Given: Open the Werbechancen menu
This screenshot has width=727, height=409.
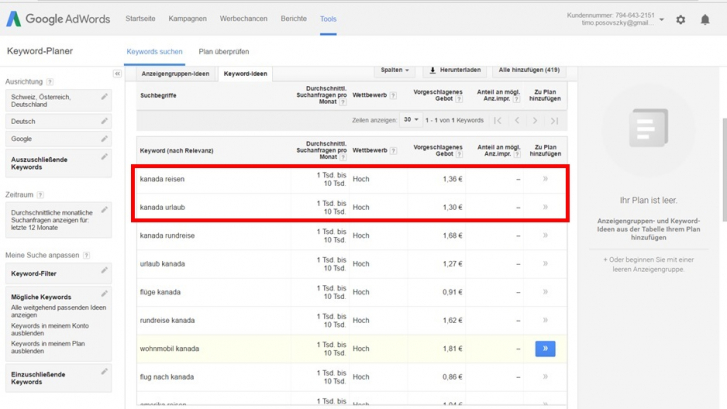Looking at the screenshot, I should pyautogui.click(x=243, y=19).
